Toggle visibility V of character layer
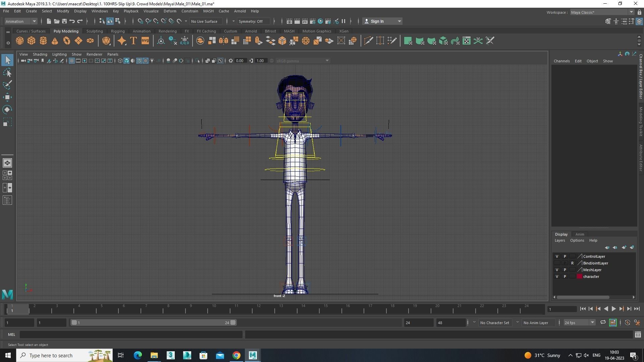 click(557, 277)
